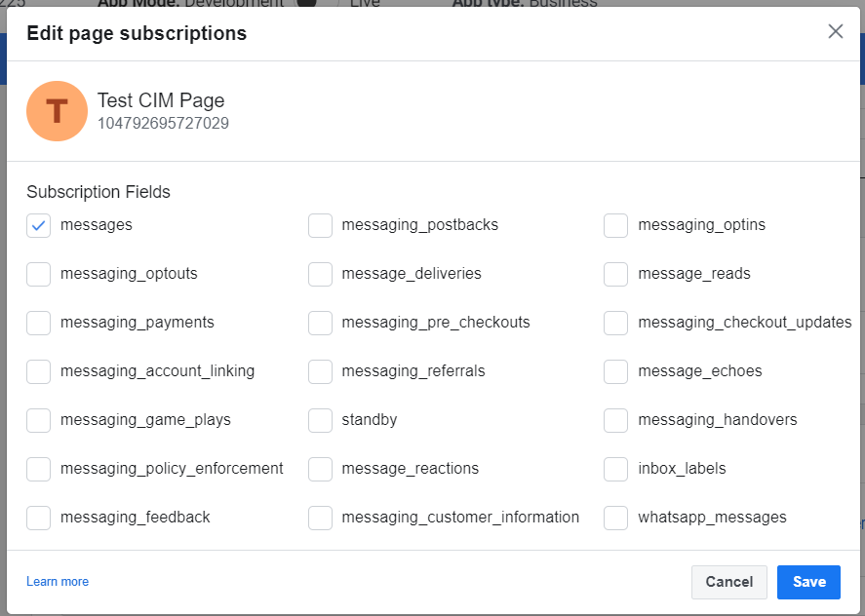Enable the whatsapp_messages checkbox
865x616 pixels.
coord(615,519)
